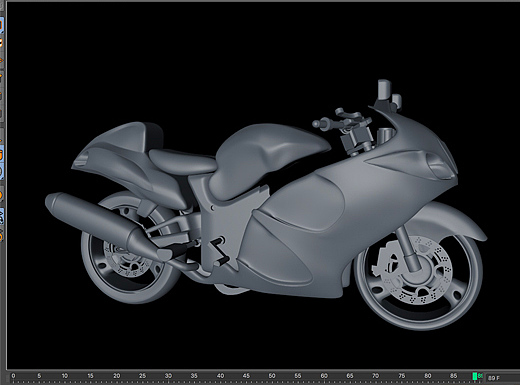Jump to frame 10 on the timeline ruler
This screenshot has width=520, height=385.
(65, 376)
